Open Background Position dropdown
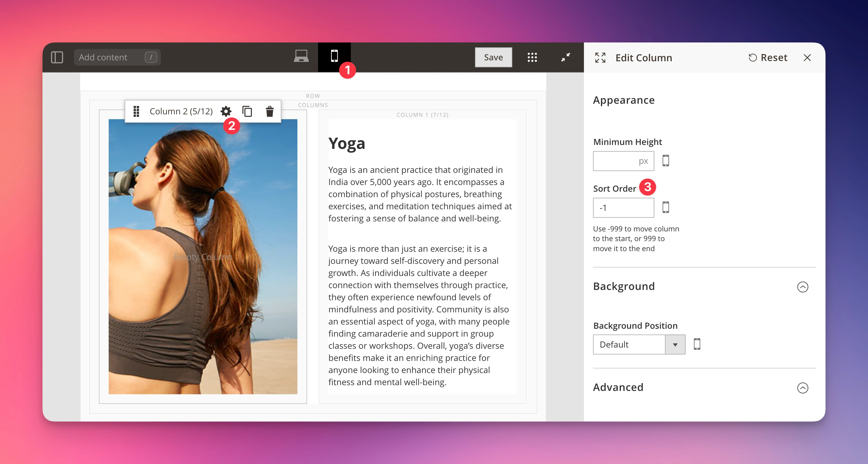The image size is (868, 464). pos(639,344)
